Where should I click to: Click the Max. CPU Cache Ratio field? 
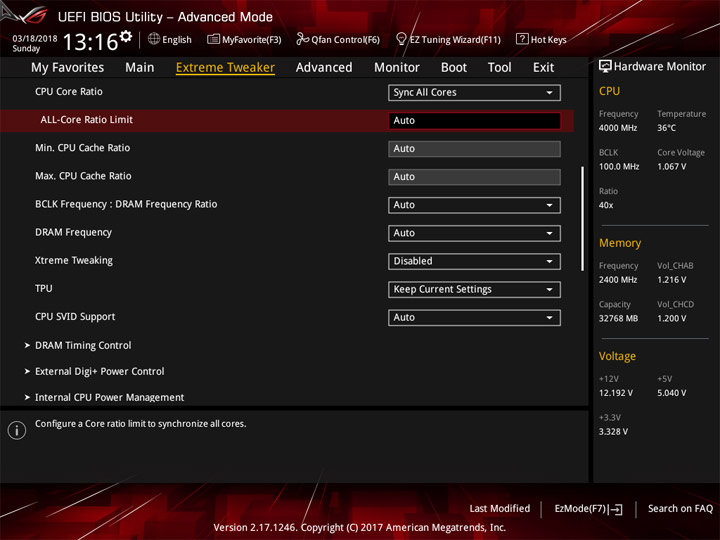click(x=474, y=177)
